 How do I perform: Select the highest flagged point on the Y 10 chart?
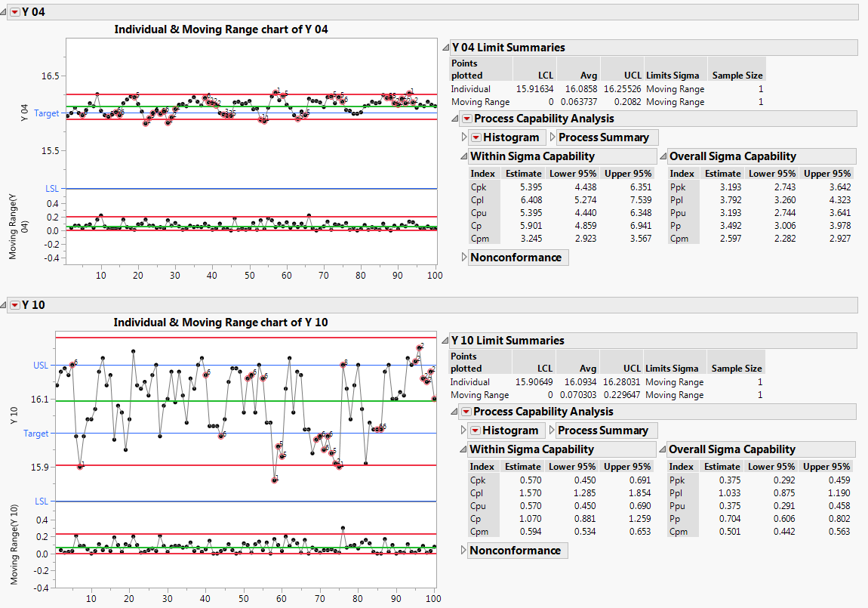tap(420, 346)
